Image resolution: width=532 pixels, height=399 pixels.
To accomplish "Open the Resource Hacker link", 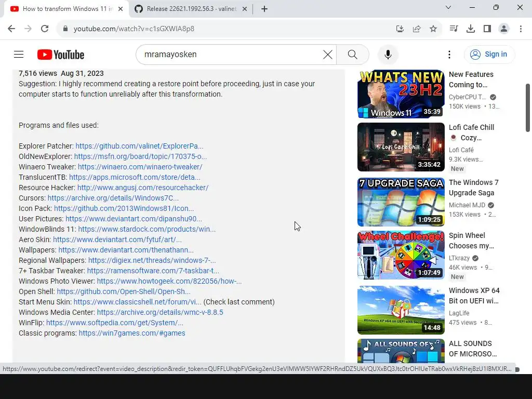I will pos(142,188).
